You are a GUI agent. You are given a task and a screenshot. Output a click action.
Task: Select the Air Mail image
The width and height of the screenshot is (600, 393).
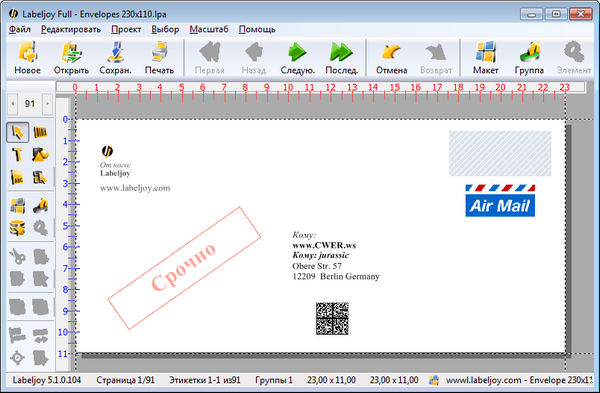[500, 201]
